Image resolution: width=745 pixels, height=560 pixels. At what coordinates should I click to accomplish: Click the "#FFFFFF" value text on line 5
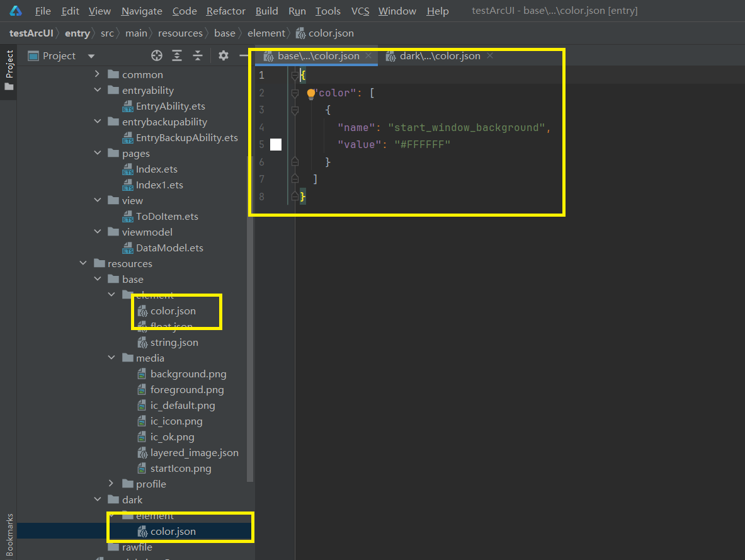click(422, 144)
